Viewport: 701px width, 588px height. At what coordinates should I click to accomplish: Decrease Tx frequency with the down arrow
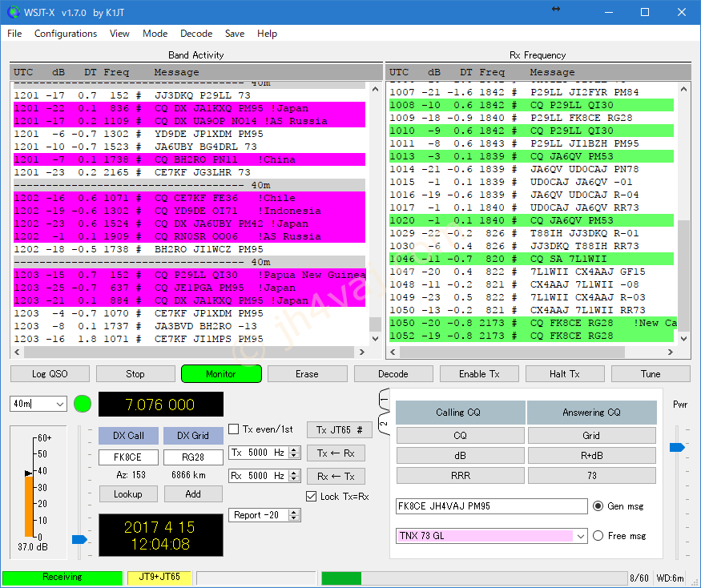click(294, 456)
